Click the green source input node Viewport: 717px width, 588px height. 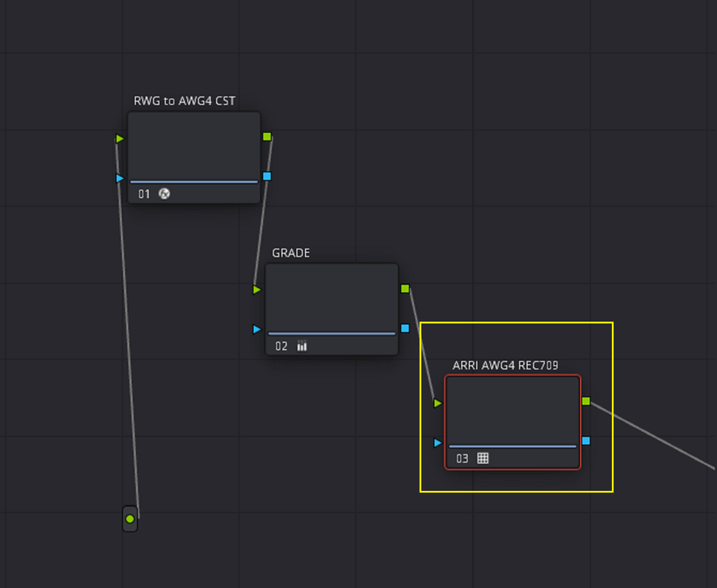[x=130, y=519]
